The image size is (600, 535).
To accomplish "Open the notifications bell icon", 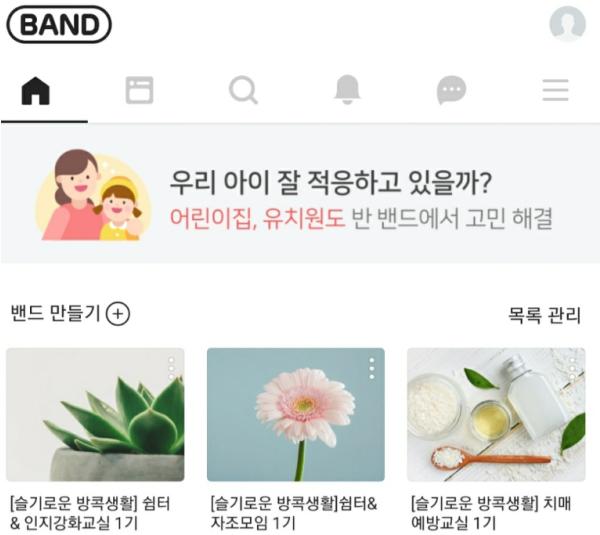I will tap(347, 90).
